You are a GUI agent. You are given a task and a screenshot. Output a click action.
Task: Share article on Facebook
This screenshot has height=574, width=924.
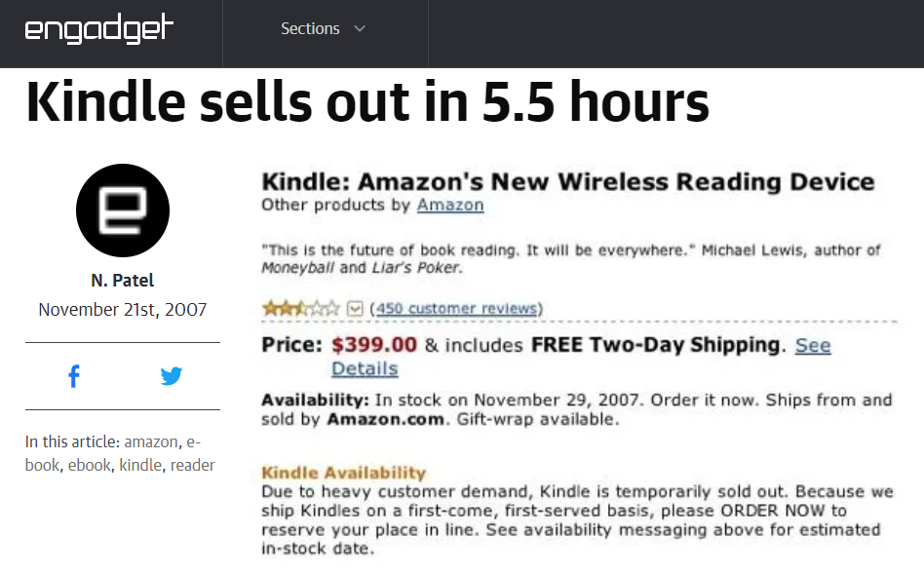click(74, 376)
